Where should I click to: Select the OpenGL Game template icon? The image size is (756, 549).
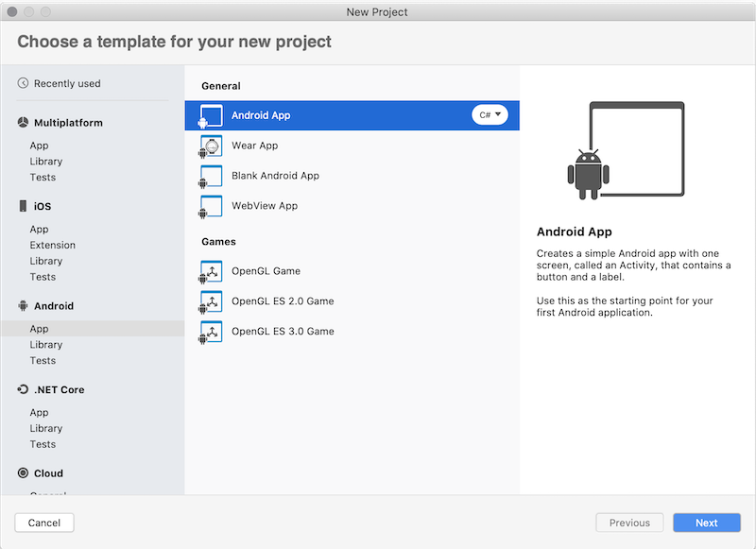tap(211, 272)
